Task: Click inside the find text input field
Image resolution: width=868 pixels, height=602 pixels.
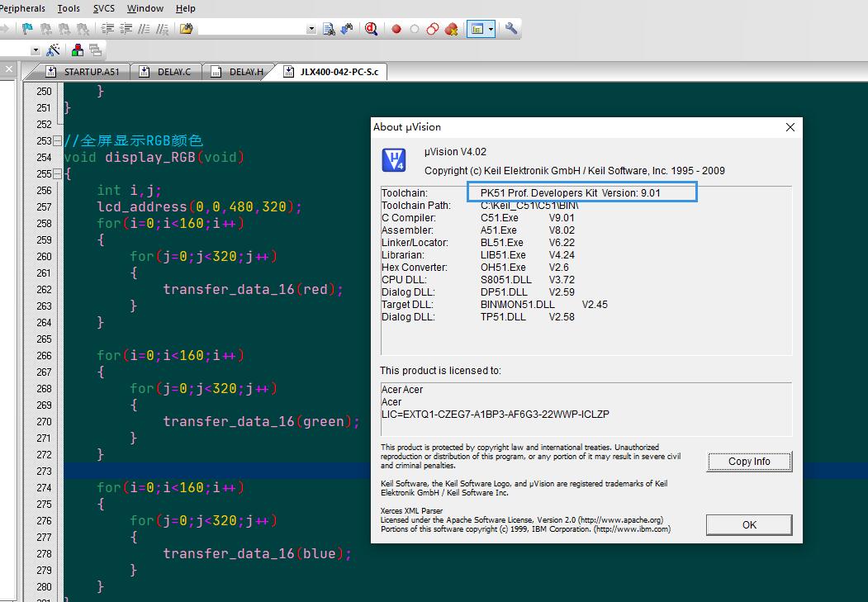Action: coord(253,29)
